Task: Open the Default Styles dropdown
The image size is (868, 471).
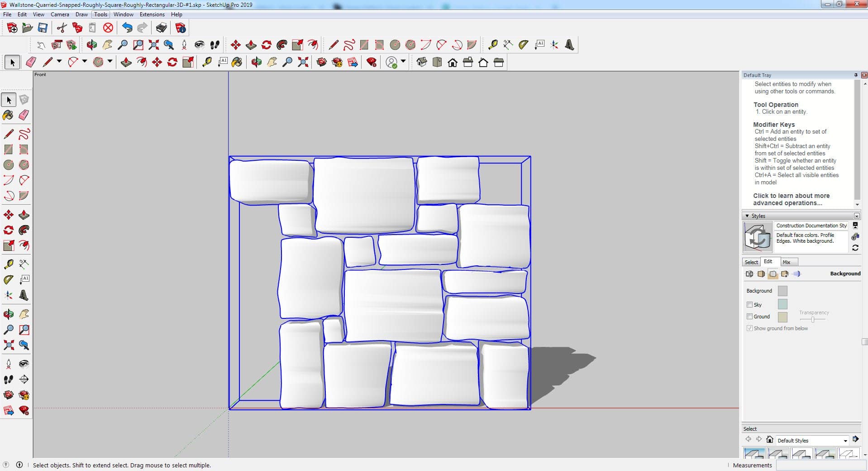Action: point(844,441)
